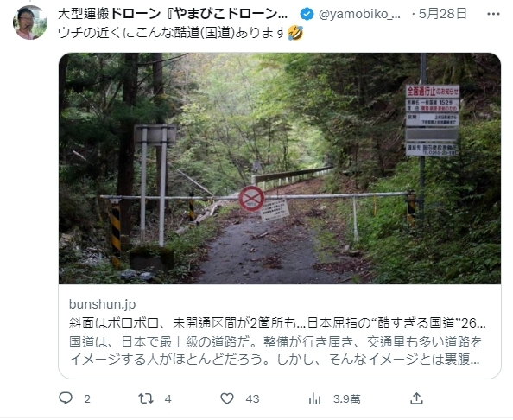This screenshot has width=513, height=420.
Task: Open the three-dot more options menu
Action: pyautogui.click(x=493, y=14)
